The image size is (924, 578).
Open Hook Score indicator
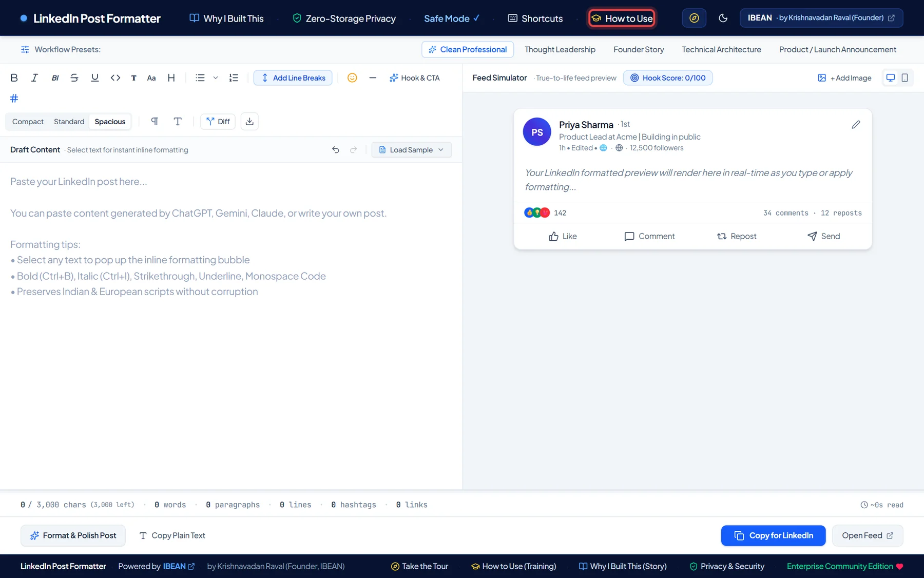tap(667, 78)
